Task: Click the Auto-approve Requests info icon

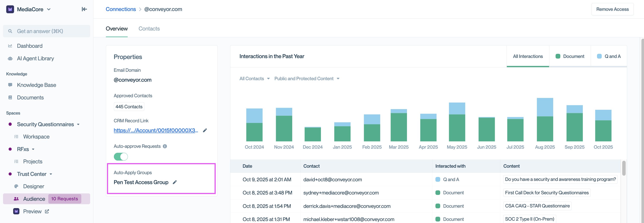Action: tap(165, 146)
